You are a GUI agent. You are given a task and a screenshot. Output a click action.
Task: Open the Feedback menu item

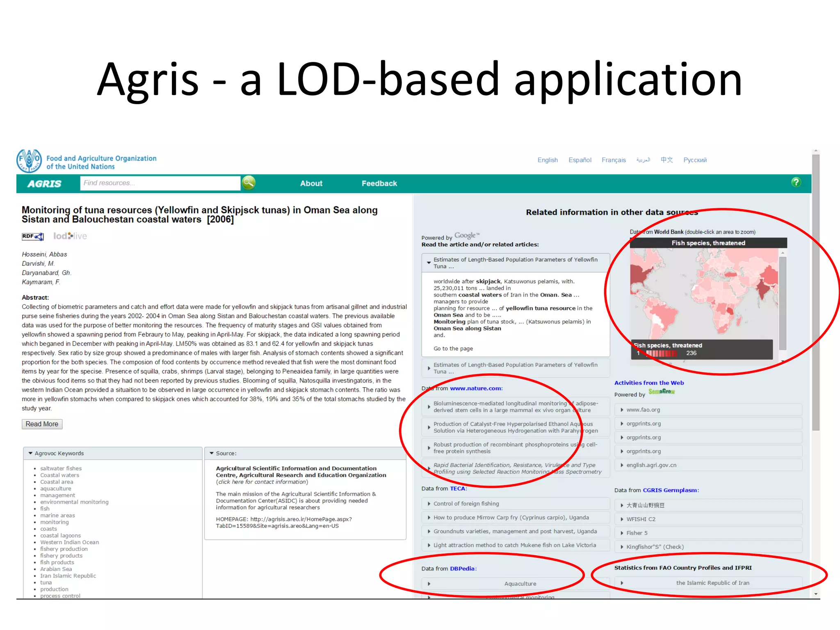(x=379, y=183)
